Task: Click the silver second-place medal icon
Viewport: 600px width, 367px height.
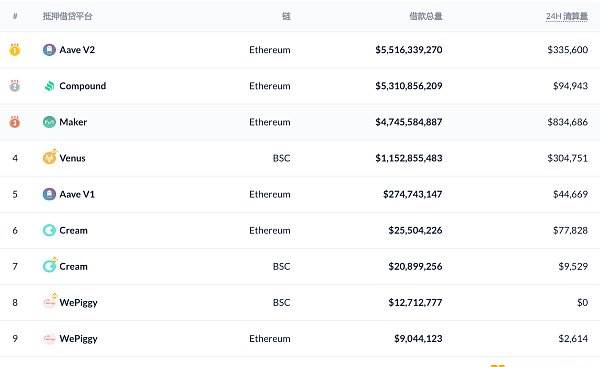Action: 15,86
